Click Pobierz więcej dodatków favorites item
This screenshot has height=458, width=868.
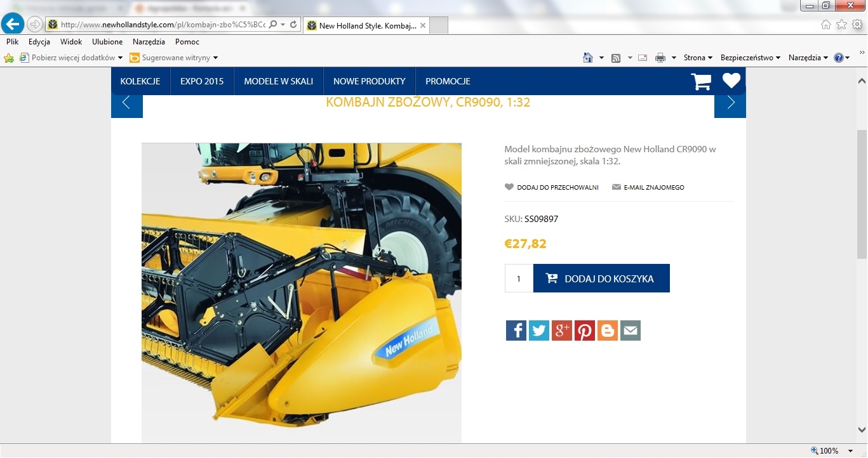[x=71, y=58]
